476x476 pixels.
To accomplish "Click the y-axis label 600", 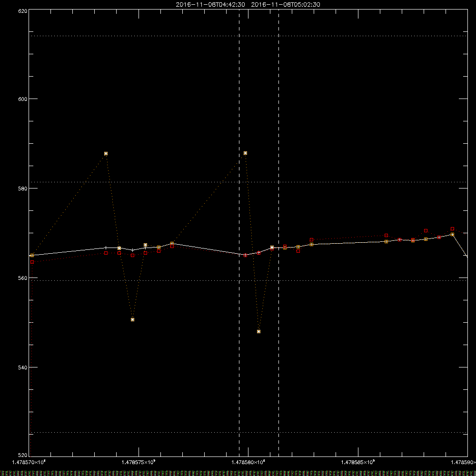I will pyautogui.click(x=23, y=99).
